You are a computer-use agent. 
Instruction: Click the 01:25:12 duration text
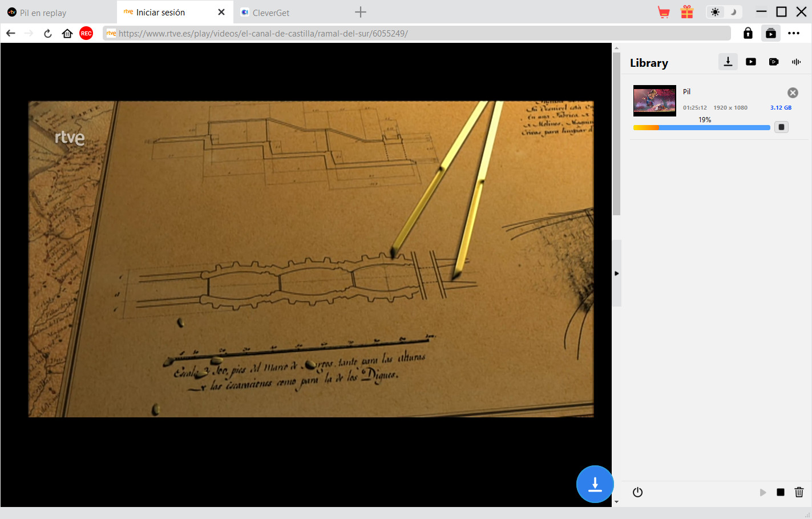coord(695,107)
